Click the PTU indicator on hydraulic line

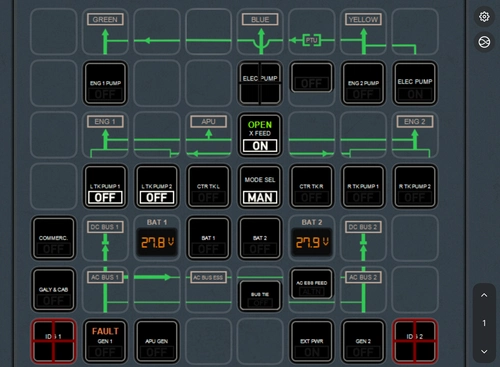coord(312,40)
